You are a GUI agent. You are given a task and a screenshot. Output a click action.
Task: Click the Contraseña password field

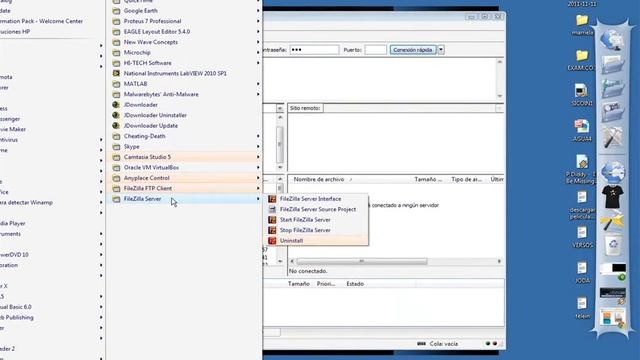pos(314,50)
